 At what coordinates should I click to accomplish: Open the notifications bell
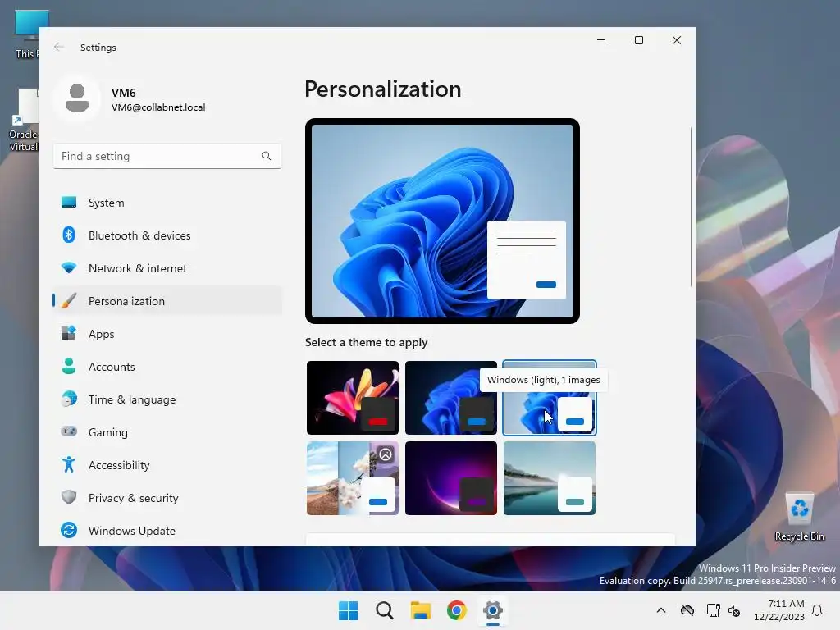pos(818,610)
